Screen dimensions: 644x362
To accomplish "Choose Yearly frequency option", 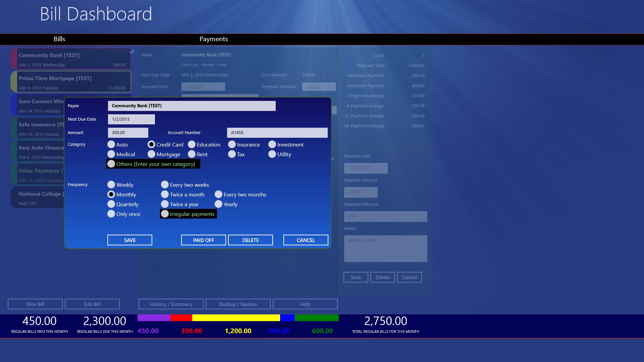I will coord(218,204).
